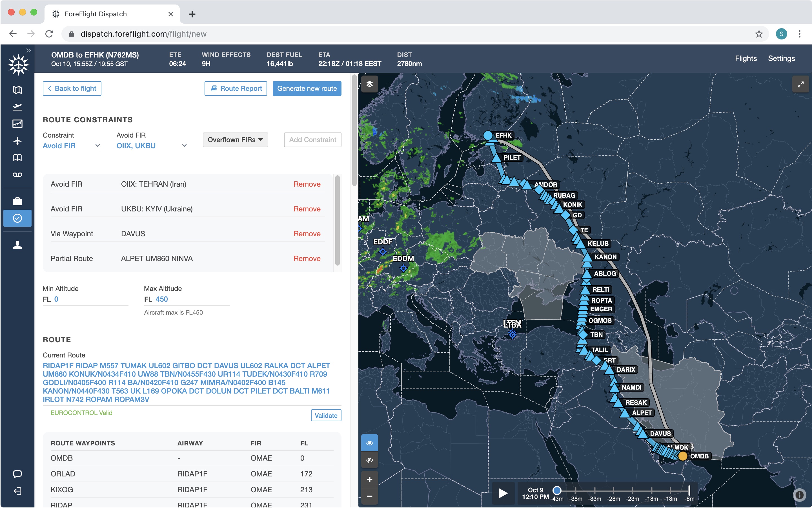Open the Flights menu
This screenshot has width=812, height=508.
(746, 58)
